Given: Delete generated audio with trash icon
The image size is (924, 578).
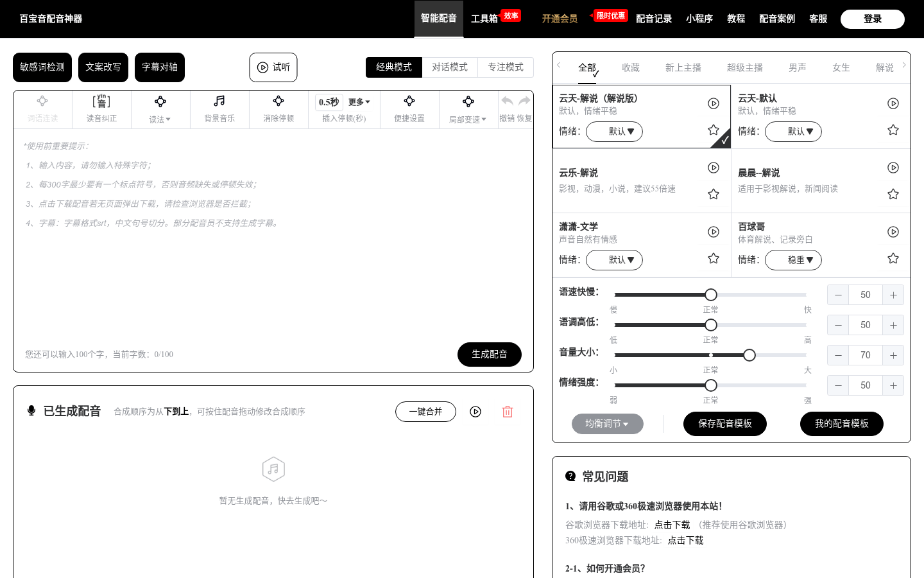Looking at the screenshot, I should click(x=508, y=412).
